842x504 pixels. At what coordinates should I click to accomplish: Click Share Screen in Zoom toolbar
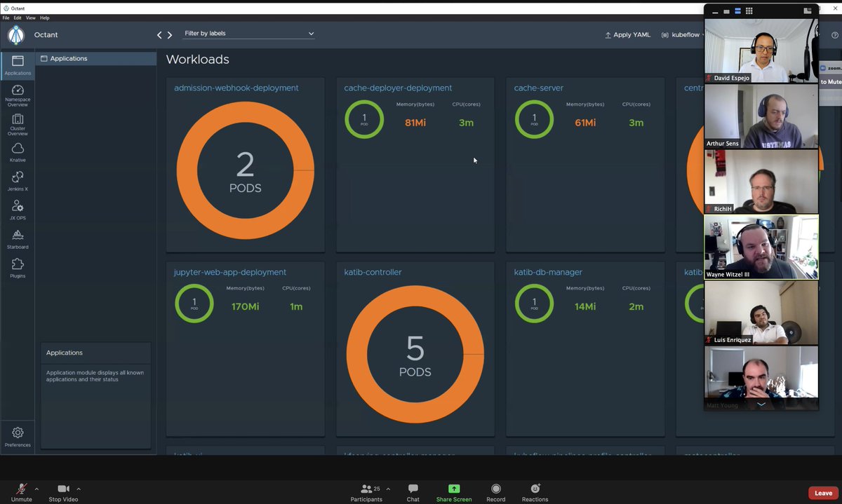(x=454, y=493)
